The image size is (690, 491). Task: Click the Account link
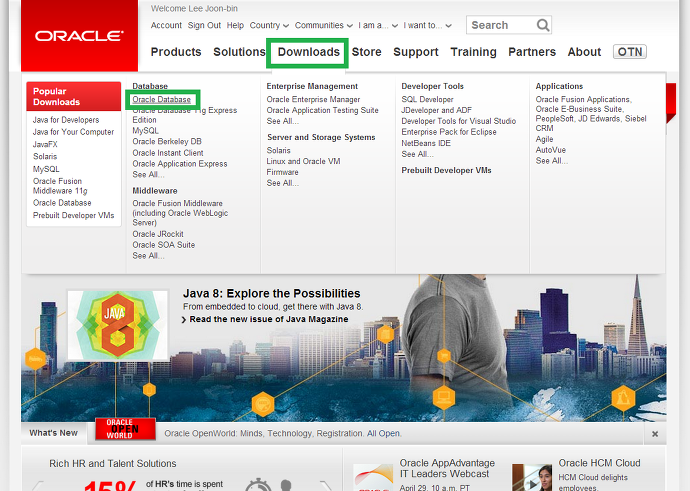click(x=166, y=26)
